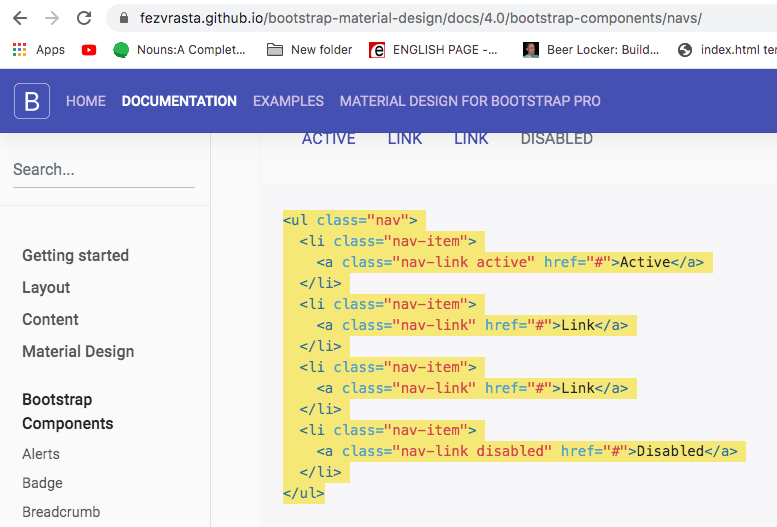The height and width of the screenshot is (527, 777).
Task: Click the second LINK nav example
Action: click(471, 139)
